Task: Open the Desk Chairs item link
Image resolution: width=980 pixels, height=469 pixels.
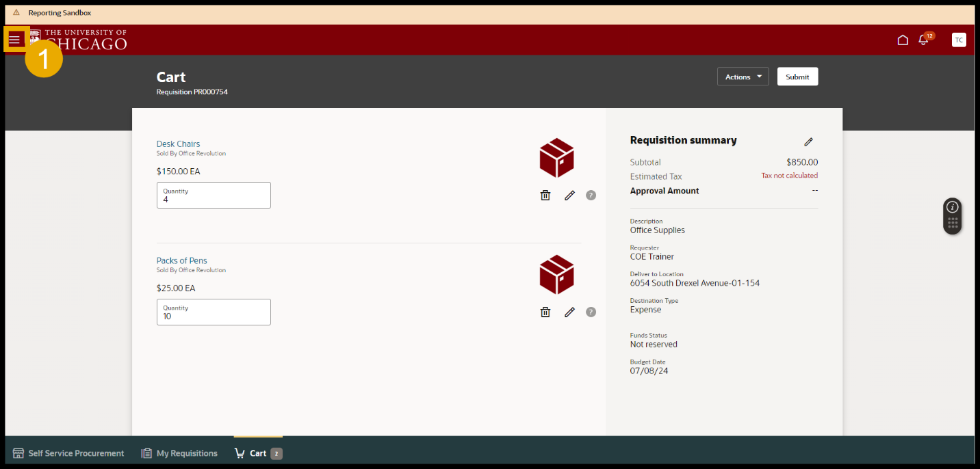Action: point(178,144)
